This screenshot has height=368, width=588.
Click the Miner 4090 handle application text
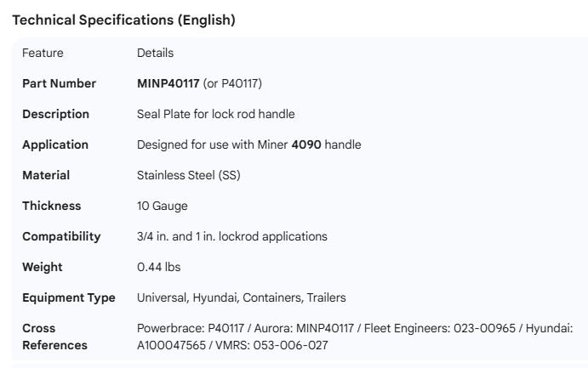[x=248, y=144]
